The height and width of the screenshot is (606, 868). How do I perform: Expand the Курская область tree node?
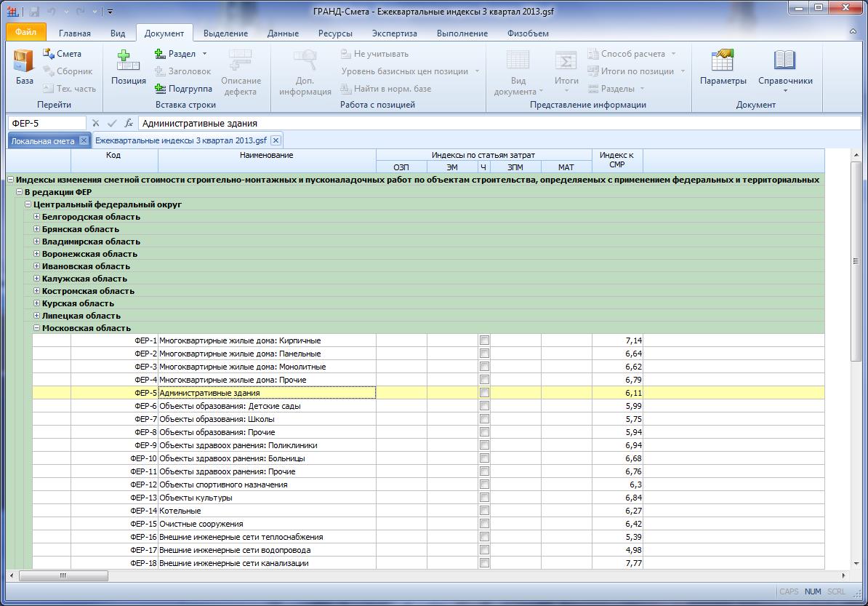[x=37, y=303]
